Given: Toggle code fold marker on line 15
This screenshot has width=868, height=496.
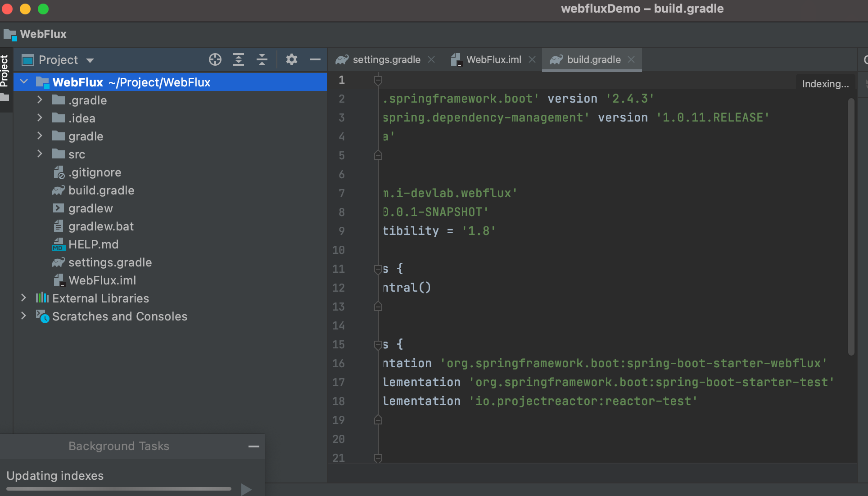Looking at the screenshot, I should tap(378, 345).
